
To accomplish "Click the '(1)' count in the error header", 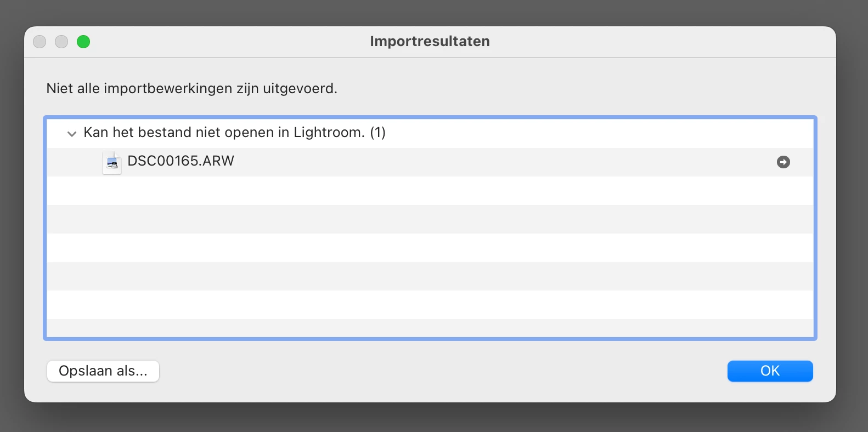I will (377, 133).
